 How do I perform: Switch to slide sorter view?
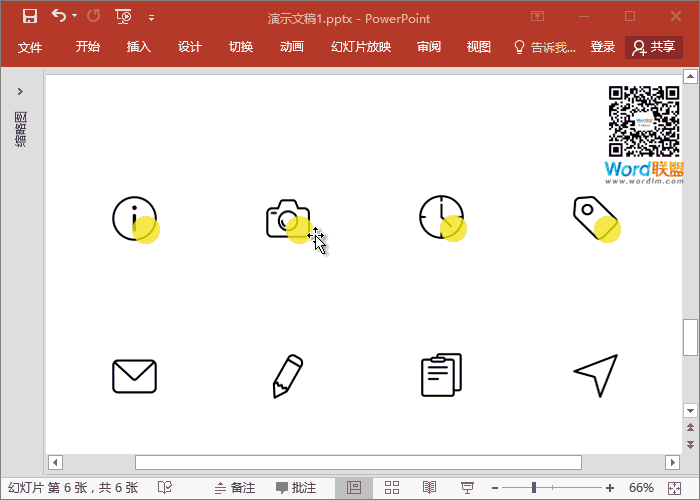pos(392,488)
